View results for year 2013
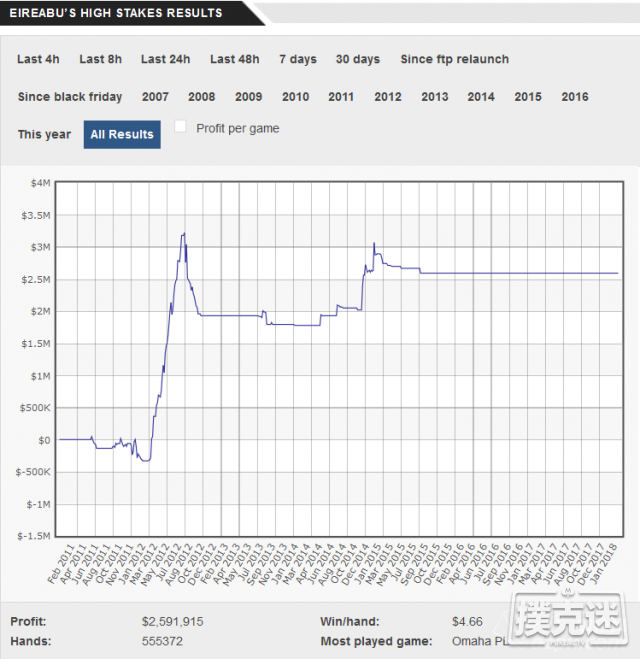The width and height of the screenshot is (640, 659). click(x=435, y=97)
